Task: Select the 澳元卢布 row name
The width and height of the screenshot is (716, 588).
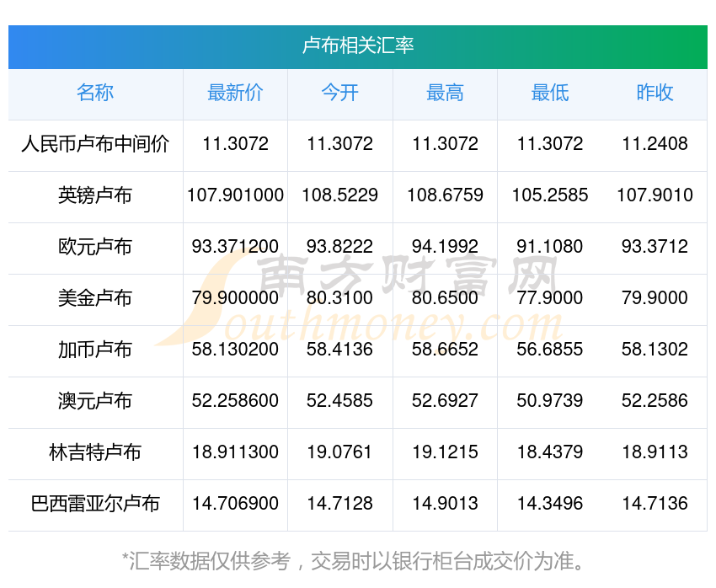Action: (95, 401)
